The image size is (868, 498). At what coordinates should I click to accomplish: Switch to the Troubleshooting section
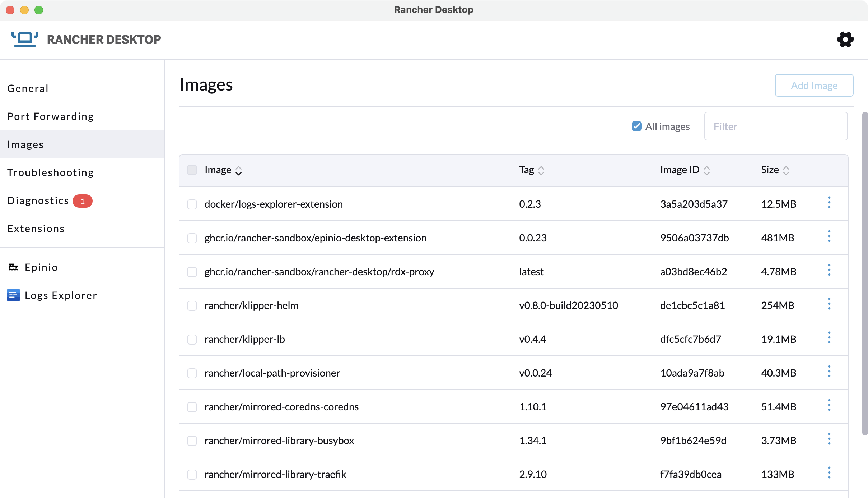50,172
